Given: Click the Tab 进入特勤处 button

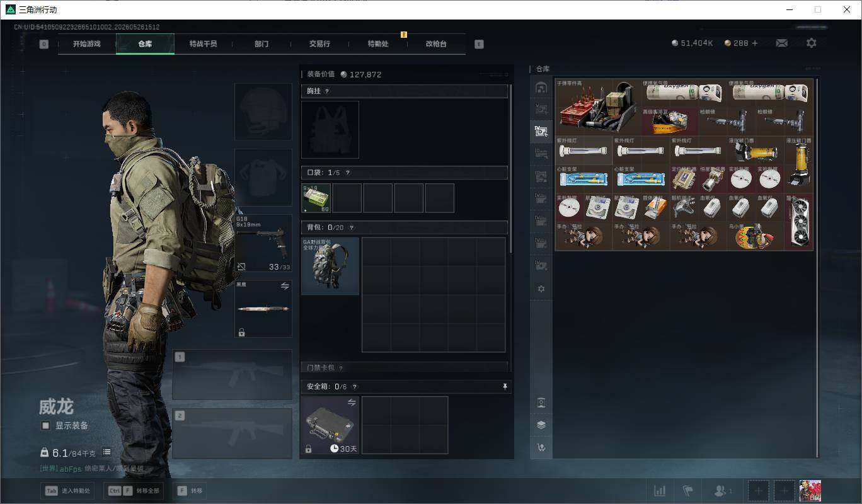Looking at the screenshot, I should [x=67, y=491].
